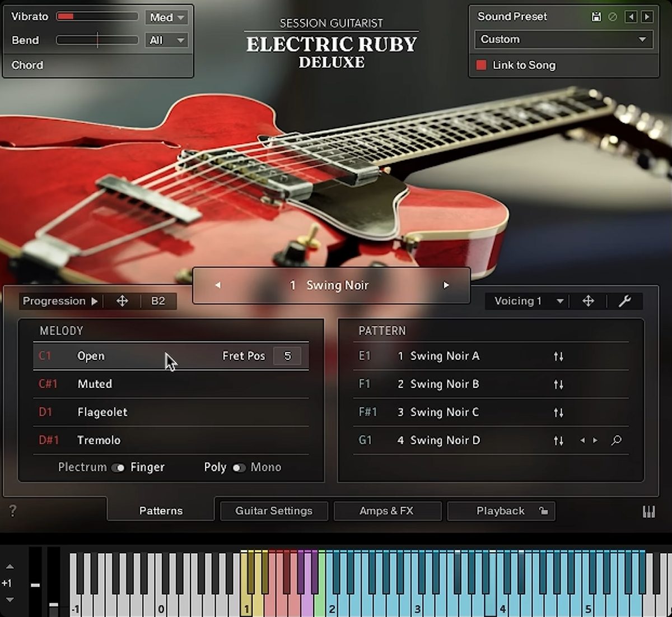Click the Vibrato amount slider
This screenshot has height=617, width=672.
coord(97,17)
